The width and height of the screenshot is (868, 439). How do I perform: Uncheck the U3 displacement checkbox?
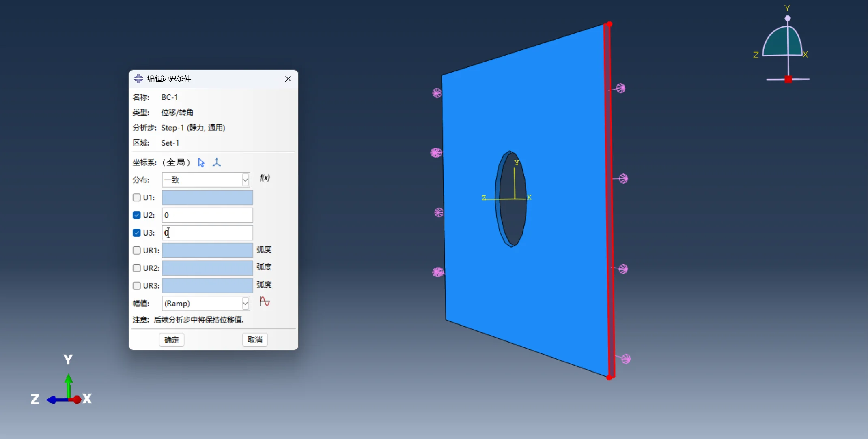coord(137,233)
